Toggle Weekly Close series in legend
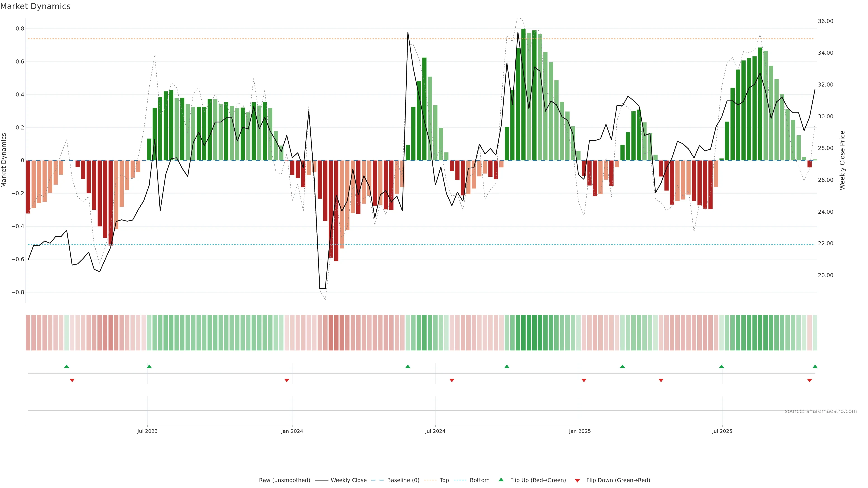The width and height of the screenshot is (868, 488). click(x=348, y=480)
